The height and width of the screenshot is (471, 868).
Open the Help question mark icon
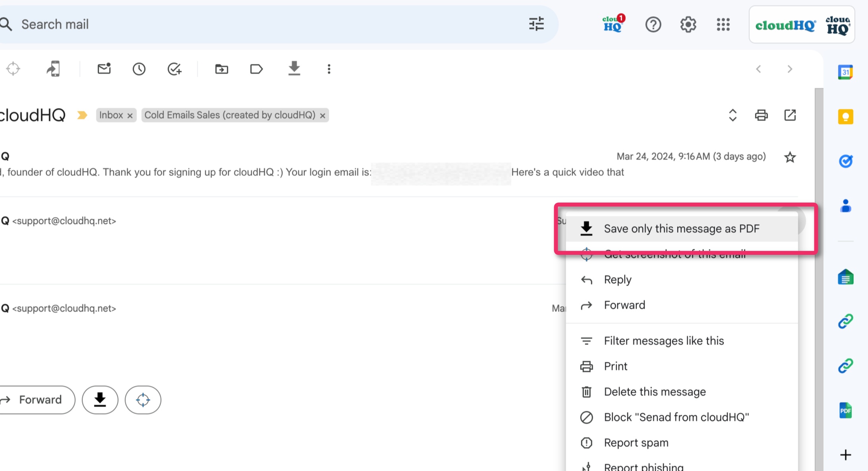(653, 25)
